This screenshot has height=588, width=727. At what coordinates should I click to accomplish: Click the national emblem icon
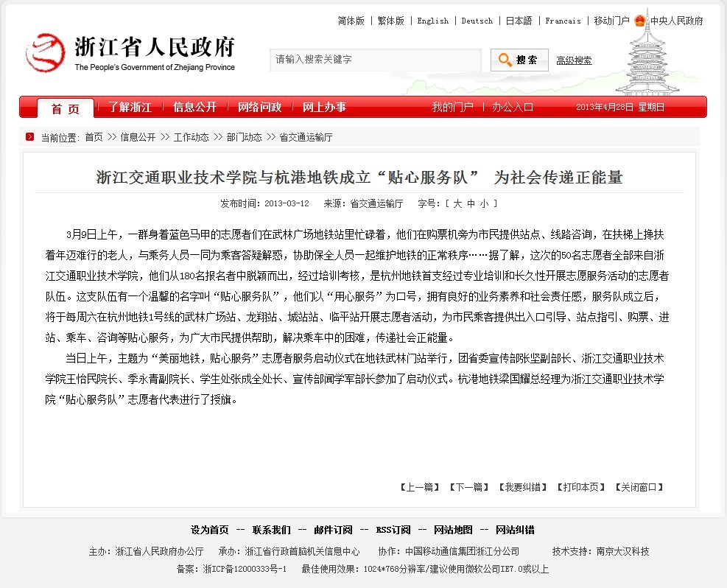click(x=640, y=20)
